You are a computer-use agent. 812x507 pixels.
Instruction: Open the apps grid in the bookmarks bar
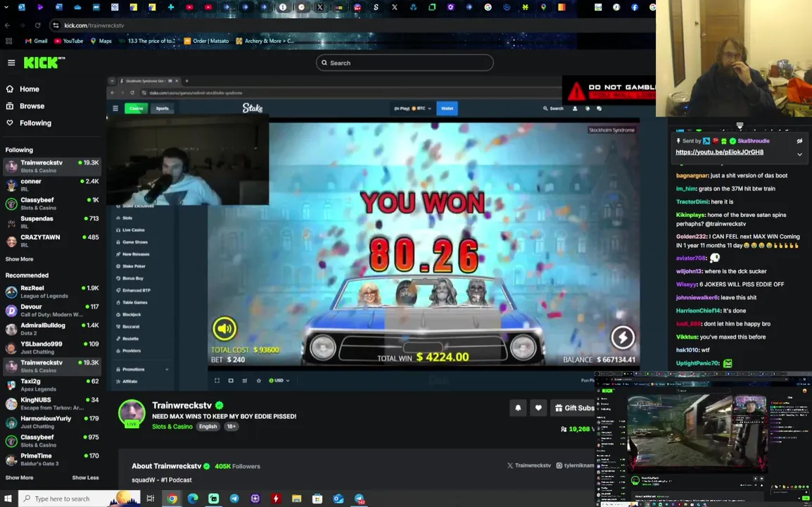pos(8,41)
